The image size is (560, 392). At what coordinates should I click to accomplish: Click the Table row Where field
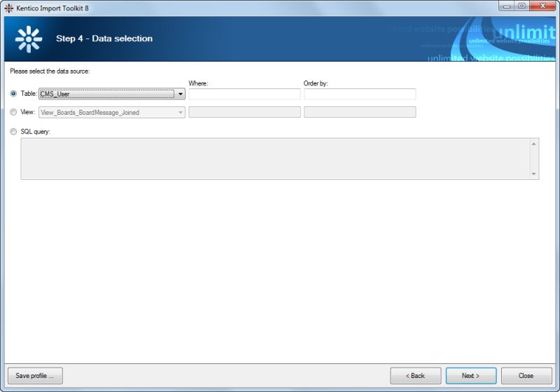coord(244,94)
